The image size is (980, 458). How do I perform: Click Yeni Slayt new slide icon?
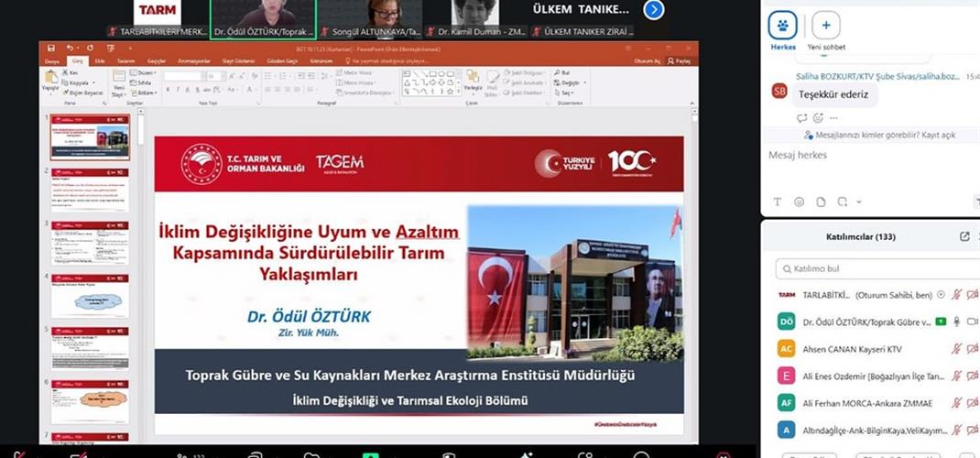(119, 78)
